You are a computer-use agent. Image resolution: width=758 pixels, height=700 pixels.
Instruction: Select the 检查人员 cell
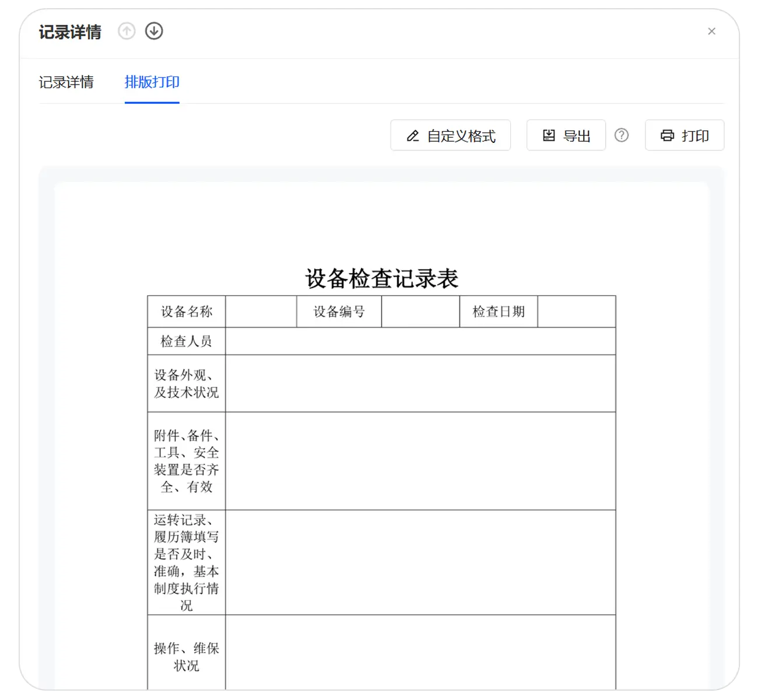[187, 341]
